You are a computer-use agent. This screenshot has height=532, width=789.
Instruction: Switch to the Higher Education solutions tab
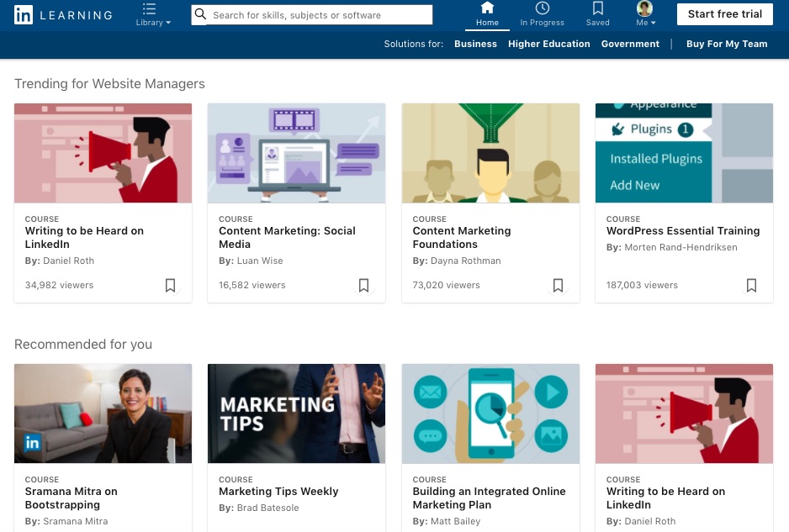coord(548,44)
